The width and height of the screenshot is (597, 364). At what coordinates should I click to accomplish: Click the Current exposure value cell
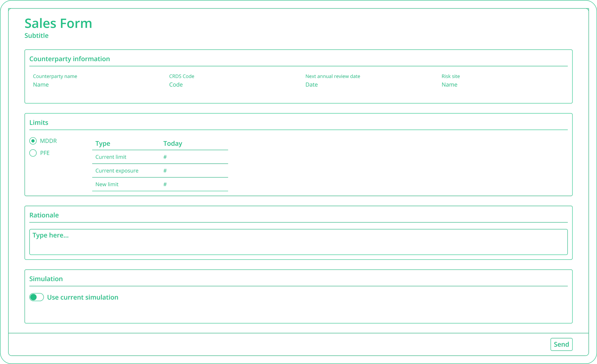[x=165, y=171]
